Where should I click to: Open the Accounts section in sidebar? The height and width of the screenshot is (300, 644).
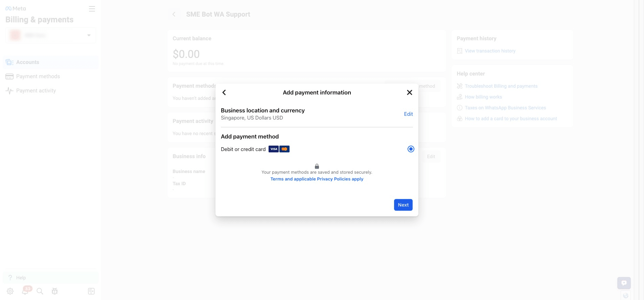pyautogui.click(x=51, y=62)
